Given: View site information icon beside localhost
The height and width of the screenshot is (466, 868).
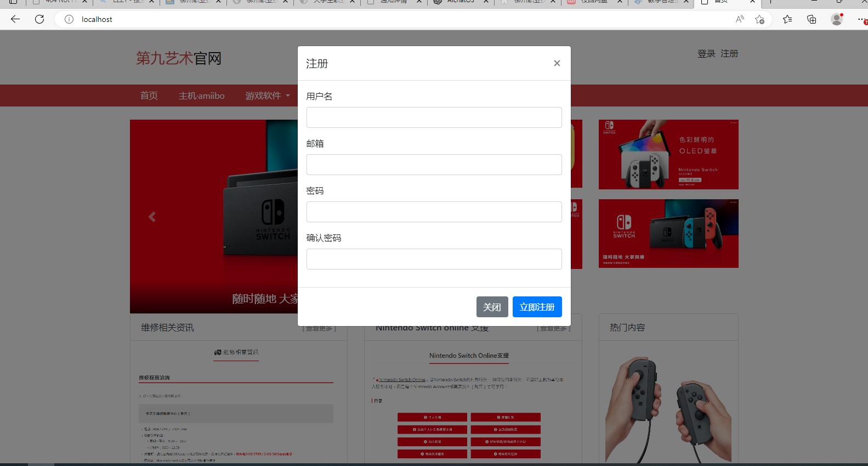Looking at the screenshot, I should coord(69,19).
